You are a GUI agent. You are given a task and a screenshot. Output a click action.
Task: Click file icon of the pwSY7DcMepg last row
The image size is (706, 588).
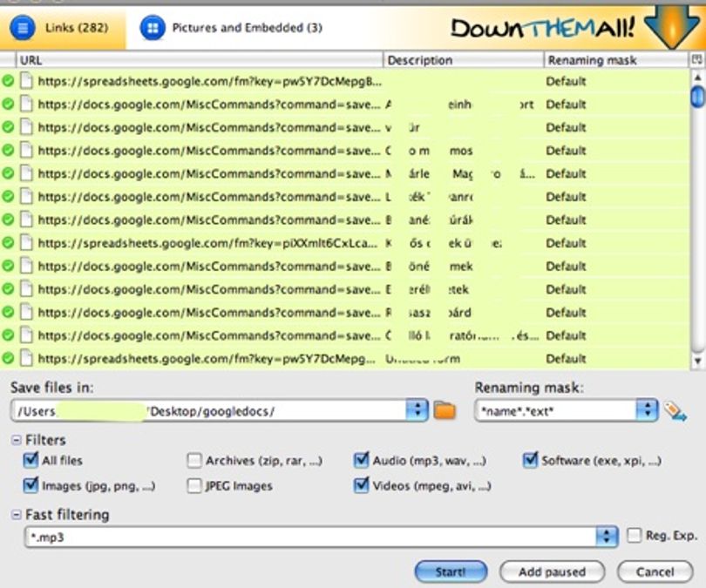(26, 359)
